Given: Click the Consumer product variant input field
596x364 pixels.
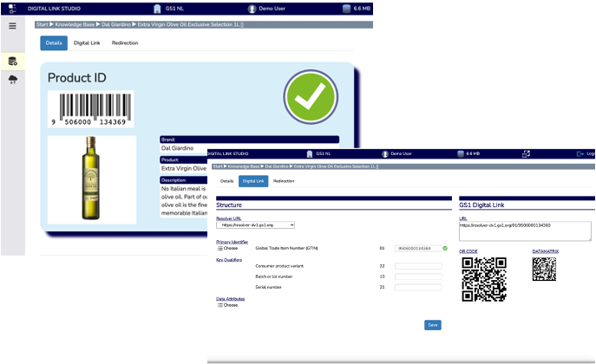Looking at the screenshot, I should (x=418, y=266).
